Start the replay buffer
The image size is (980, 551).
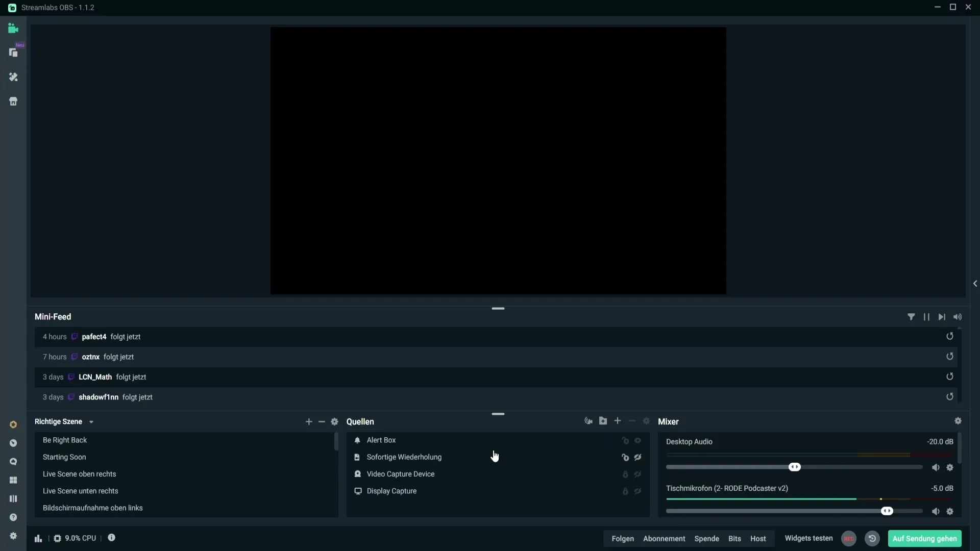(872, 538)
